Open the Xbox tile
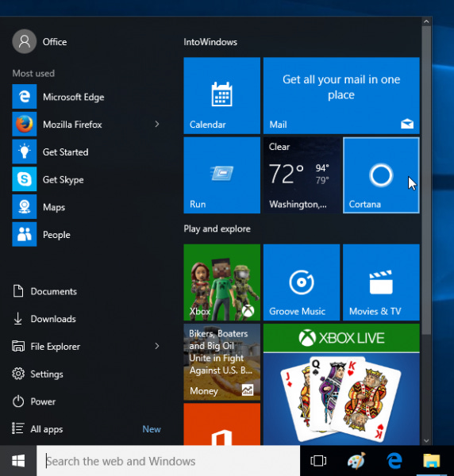 [x=221, y=282]
